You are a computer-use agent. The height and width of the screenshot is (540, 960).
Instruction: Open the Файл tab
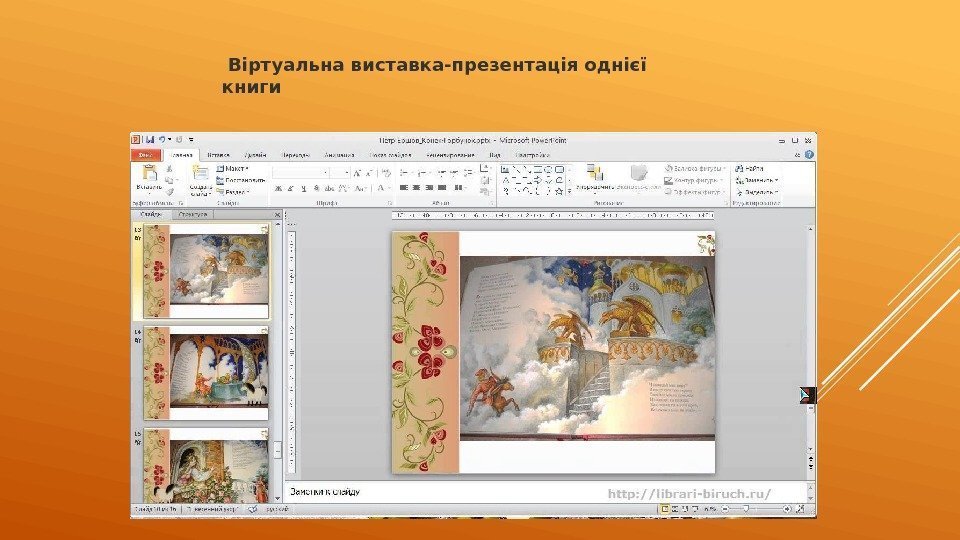(146, 155)
